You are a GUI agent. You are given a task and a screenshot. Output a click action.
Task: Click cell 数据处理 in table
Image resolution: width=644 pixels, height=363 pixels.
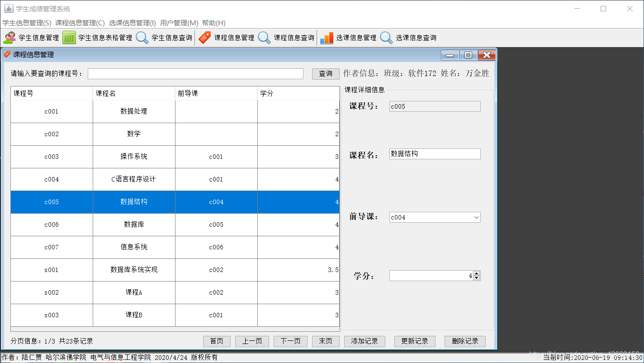point(134,111)
